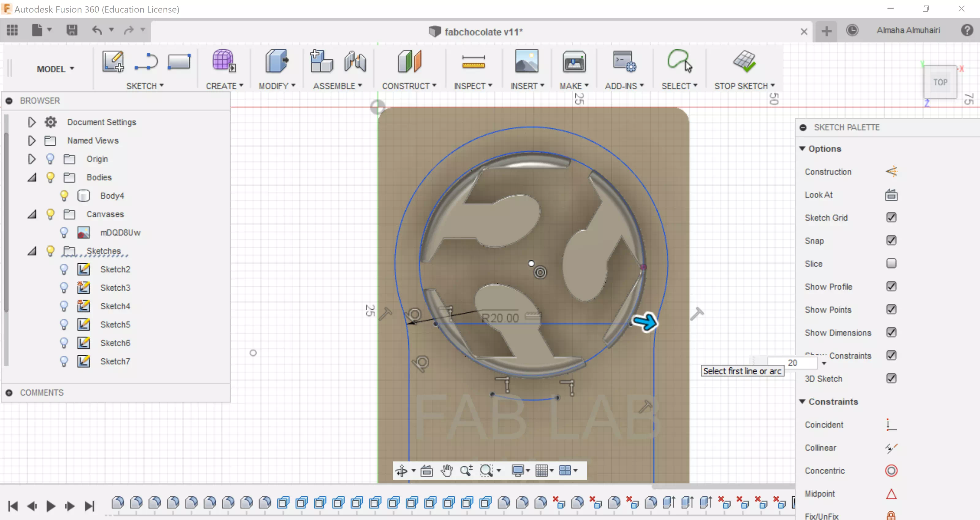
Task: Select the Midpoint constraint triangle icon
Action: click(891, 494)
